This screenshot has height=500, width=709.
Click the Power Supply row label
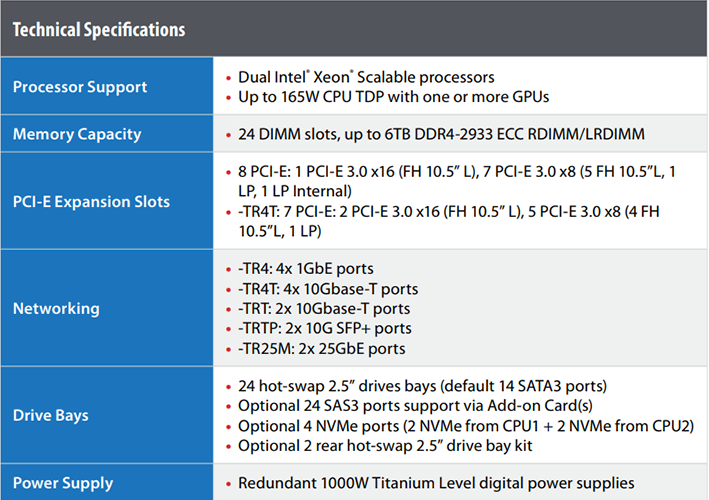point(63,483)
